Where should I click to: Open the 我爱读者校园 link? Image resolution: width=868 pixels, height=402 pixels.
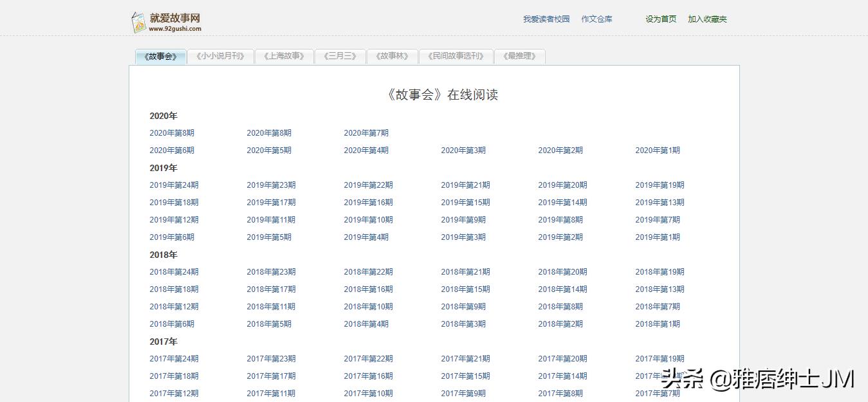tap(546, 19)
